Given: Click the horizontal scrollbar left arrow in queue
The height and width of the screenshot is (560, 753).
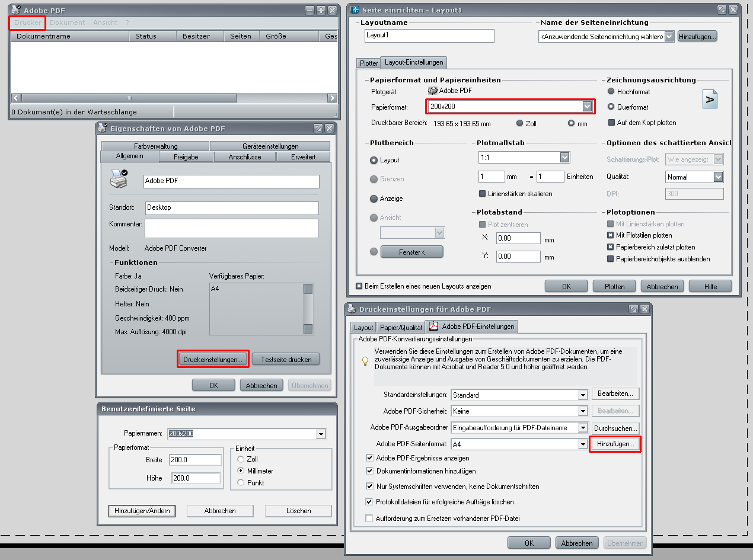Looking at the screenshot, I should pyautogui.click(x=15, y=98).
